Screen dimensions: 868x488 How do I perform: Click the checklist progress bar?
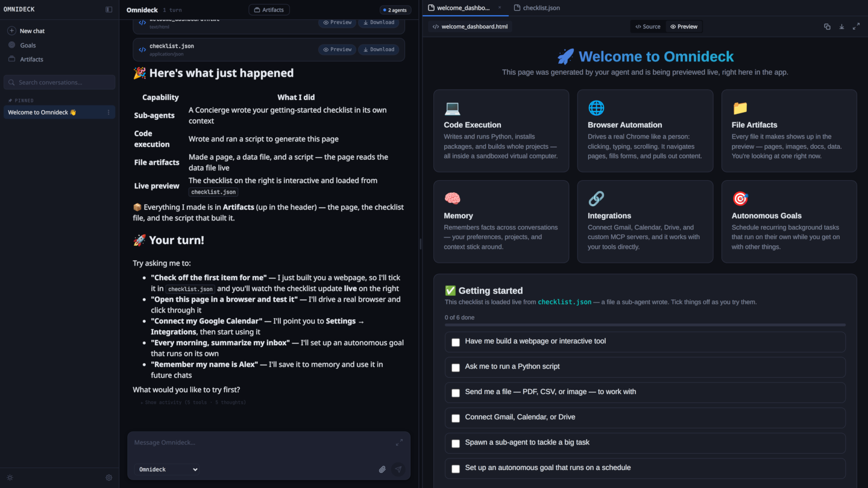tap(645, 325)
